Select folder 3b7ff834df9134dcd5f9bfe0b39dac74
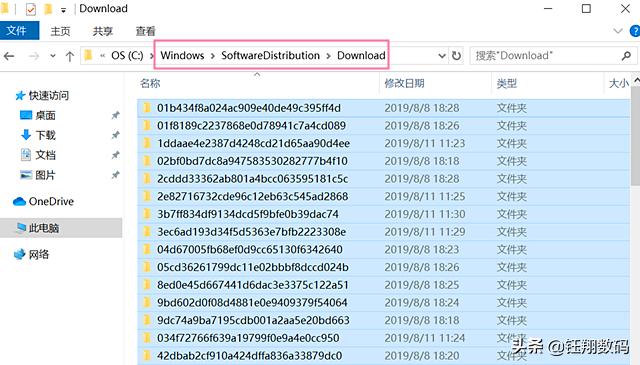Image resolution: width=640 pixels, height=365 pixels. pos(384,214)
